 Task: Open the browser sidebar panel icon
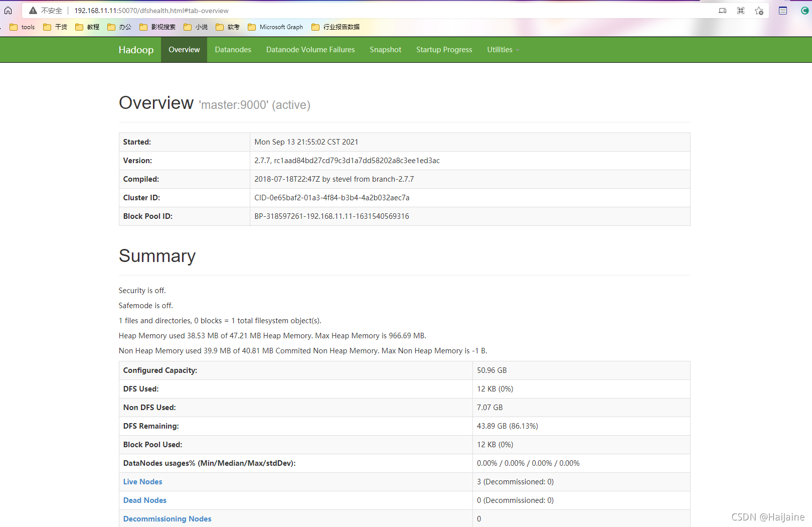tap(783, 11)
